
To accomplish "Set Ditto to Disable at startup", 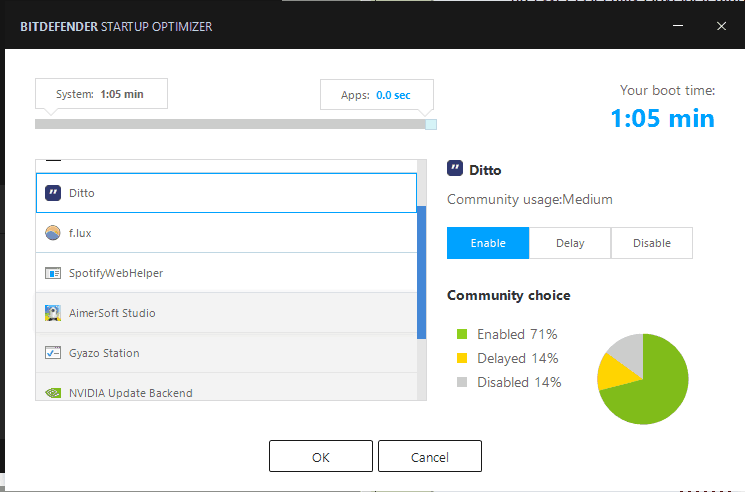I will pos(652,243).
